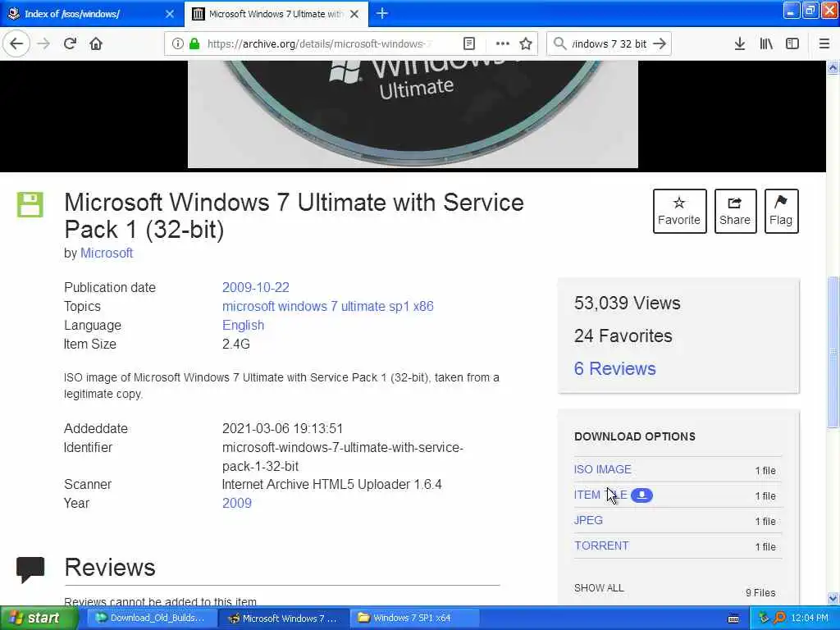
Task: Open the Microsoft author link
Action: (107, 253)
